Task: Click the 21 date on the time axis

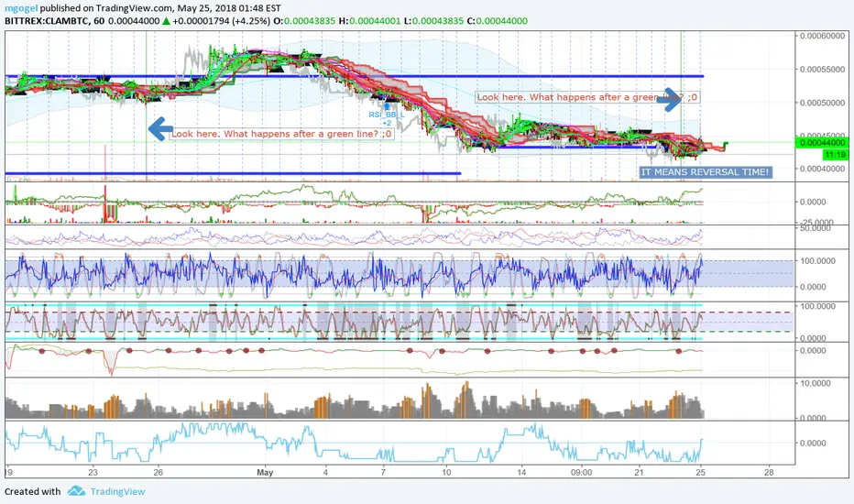Action: (639, 473)
